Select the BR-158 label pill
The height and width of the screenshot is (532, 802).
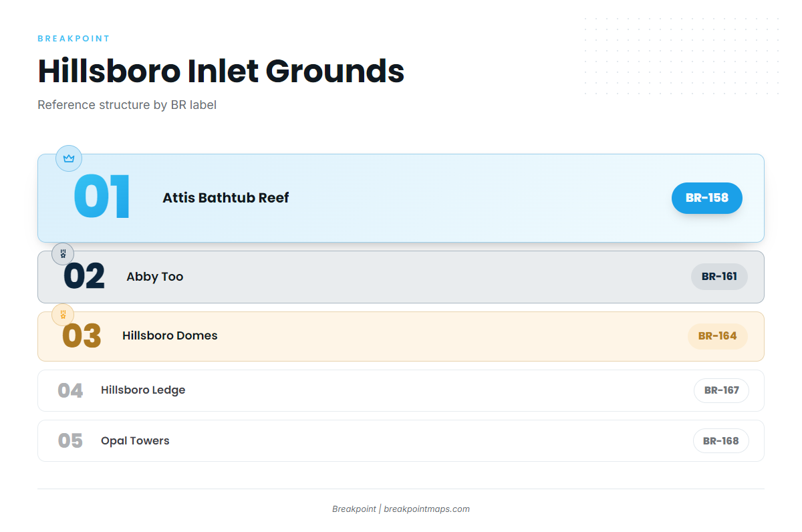[x=707, y=198]
